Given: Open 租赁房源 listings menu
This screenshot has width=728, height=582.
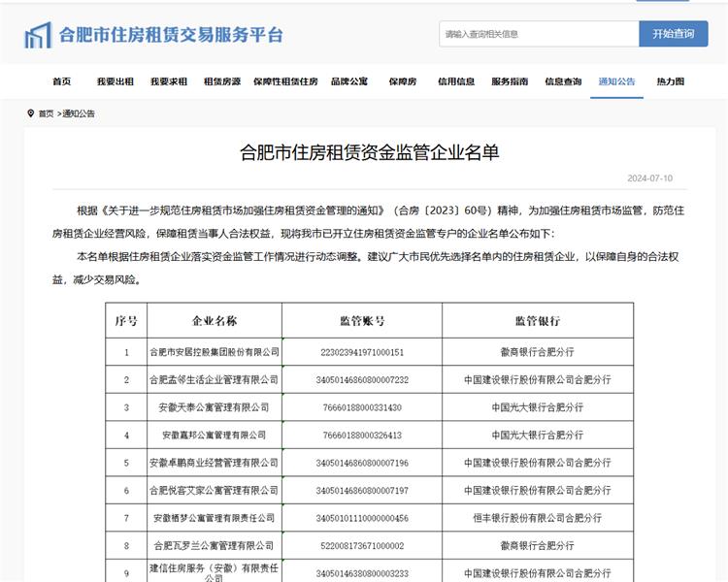Looking at the screenshot, I should 222,81.
